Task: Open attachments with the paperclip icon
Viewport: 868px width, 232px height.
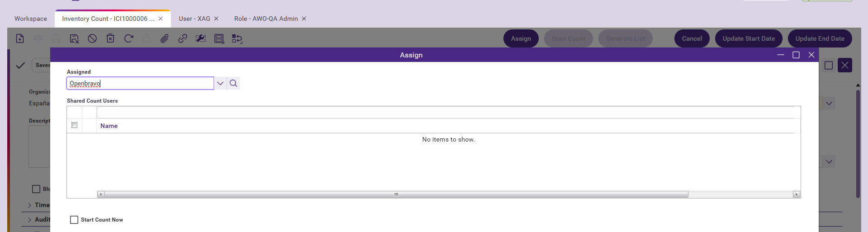Action: (x=165, y=38)
